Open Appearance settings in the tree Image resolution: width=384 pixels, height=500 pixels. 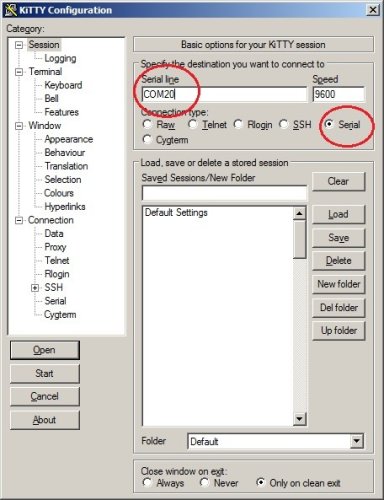(69, 139)
